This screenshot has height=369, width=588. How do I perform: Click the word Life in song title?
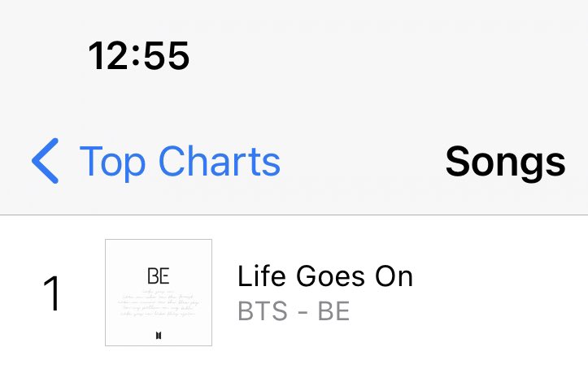point(262,276)
